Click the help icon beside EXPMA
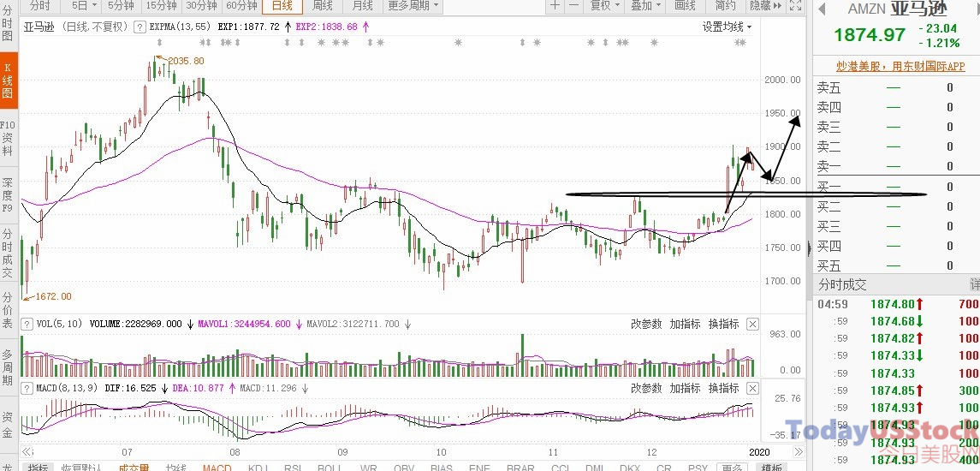980x471 pixels. [140, 27]
